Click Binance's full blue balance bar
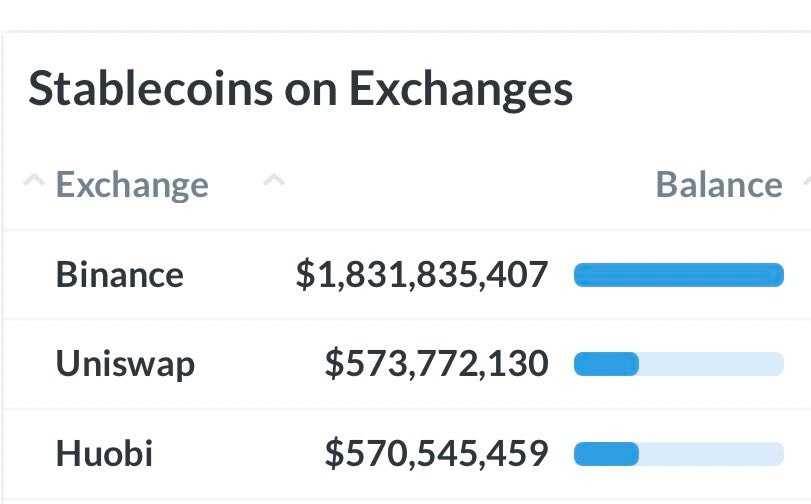 pos(679,275)
